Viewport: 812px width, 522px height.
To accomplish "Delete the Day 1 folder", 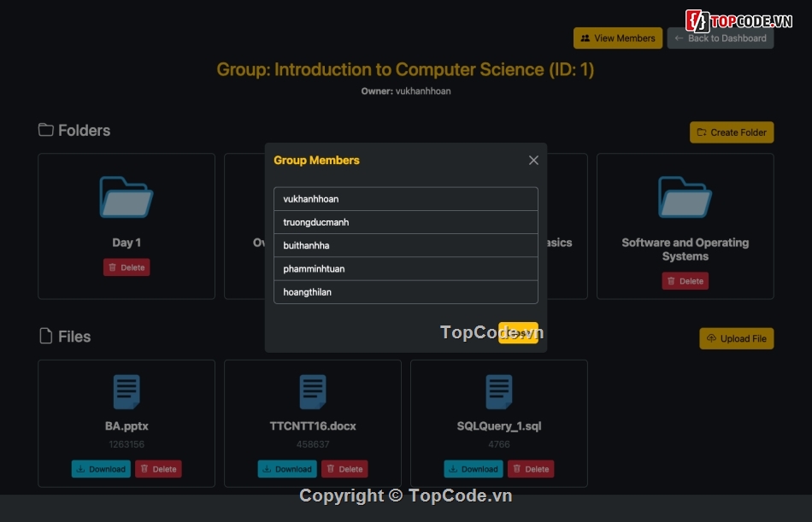I will click(x=127, y=267).
